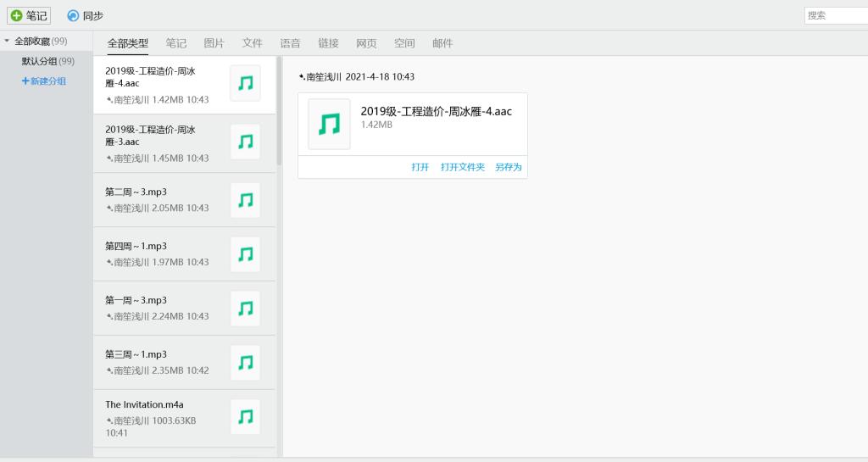Switch to the 语音 tab
The height and width of the screenshot is (462, 868).
point(290,43)
